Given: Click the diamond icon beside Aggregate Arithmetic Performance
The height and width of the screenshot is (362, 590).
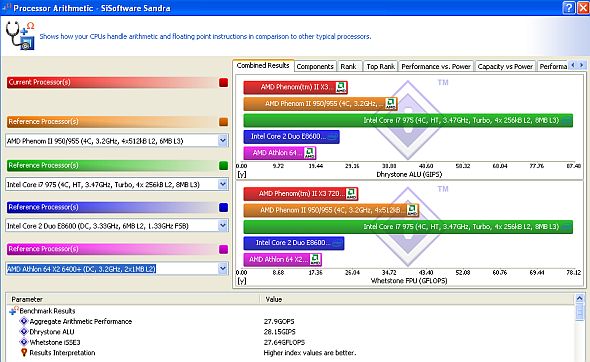Looking at the screenshot, I should 24,321.
